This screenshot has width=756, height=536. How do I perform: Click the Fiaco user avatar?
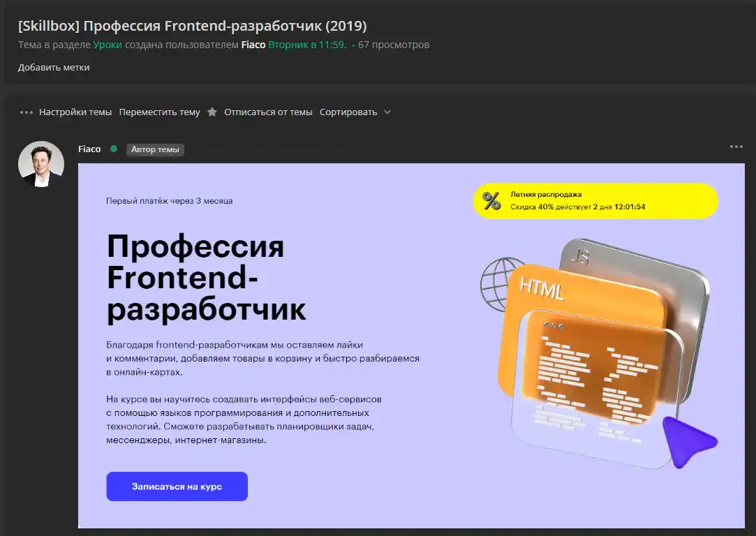41,164
